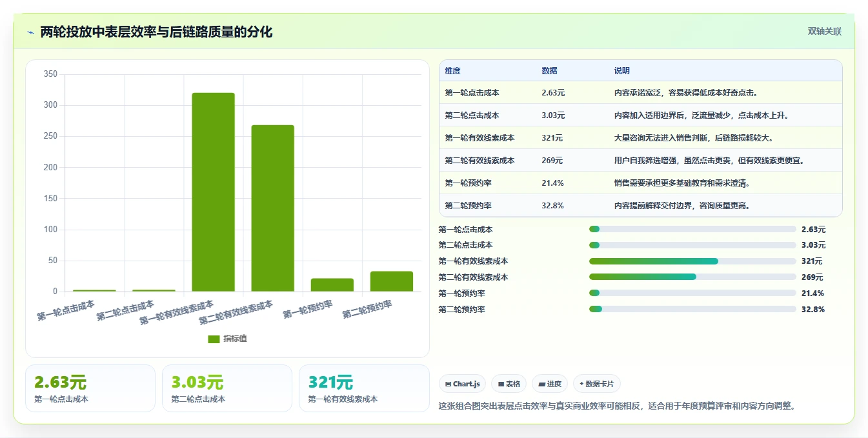Click the 第二轮有效线索成本 bar in the chart
The image size is (868, 438).
(x=272, y=208)
